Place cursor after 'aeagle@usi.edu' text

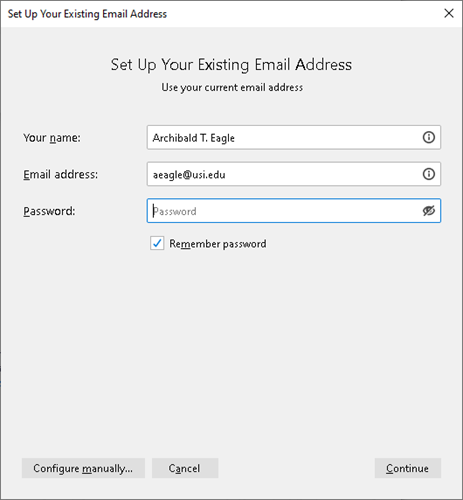[x=226, y=174]
